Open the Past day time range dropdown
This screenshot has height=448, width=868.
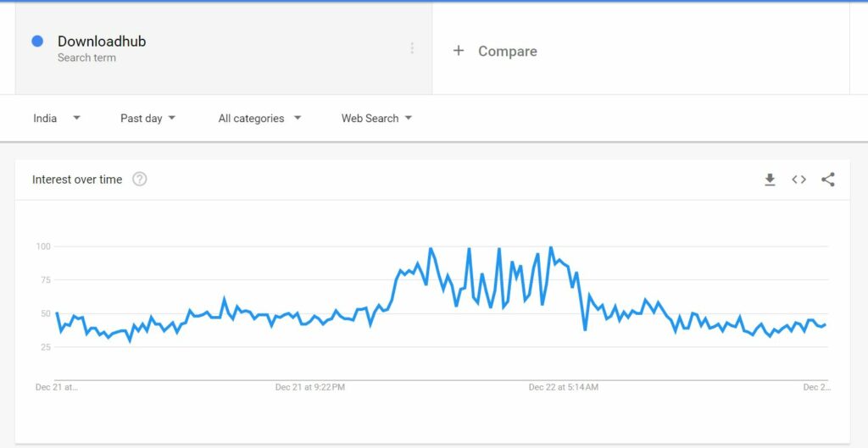tap(147, 118)
